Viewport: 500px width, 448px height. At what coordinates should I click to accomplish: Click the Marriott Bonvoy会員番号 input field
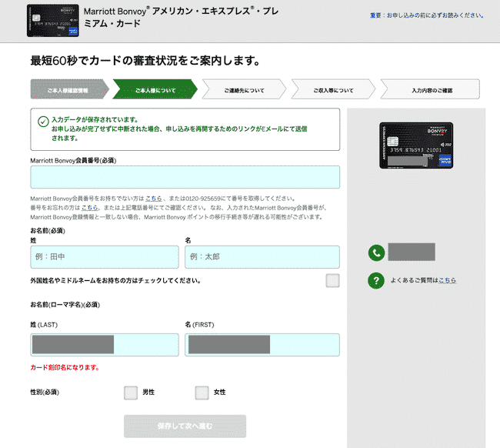click(185, 177)
